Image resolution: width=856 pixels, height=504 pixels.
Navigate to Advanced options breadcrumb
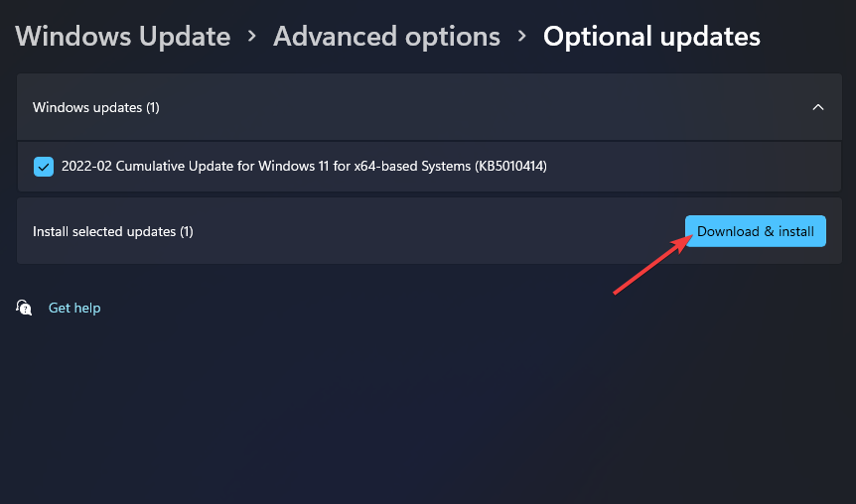(x=386, y=37)
